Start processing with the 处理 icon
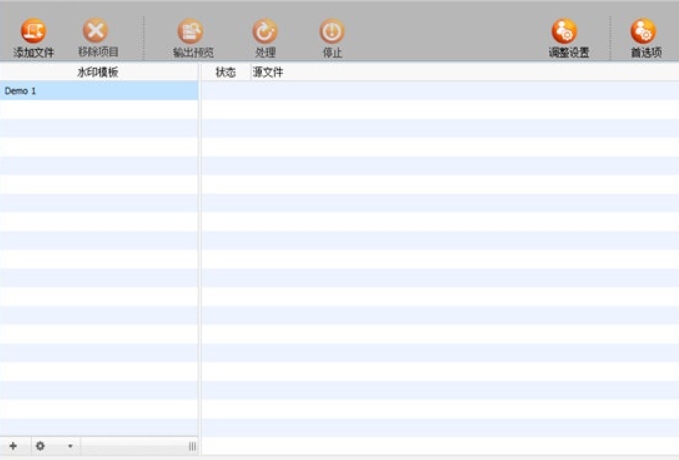The height and width of the screenshot is (460, 679). (x=265, y=31)
